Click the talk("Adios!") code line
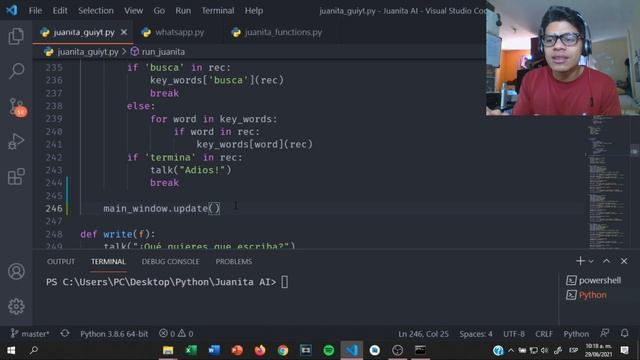This screenshot has width=640, height=360. [x=191, y=170]
